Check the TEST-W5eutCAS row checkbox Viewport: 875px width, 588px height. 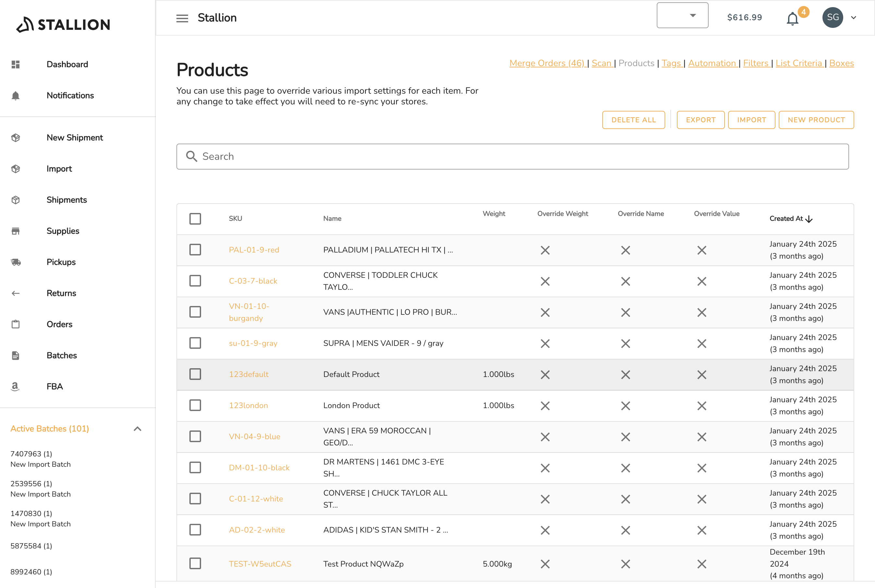tap(195, 564)
